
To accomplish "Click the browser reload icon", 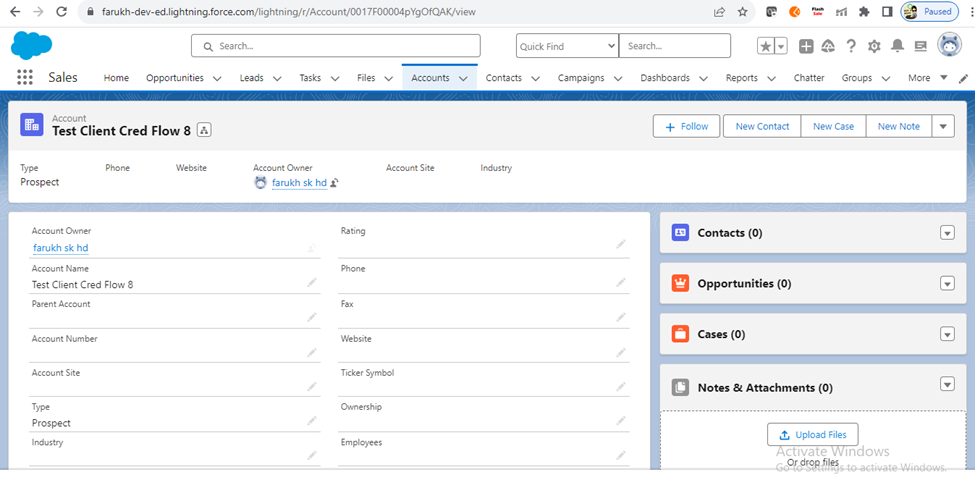I will pos(61,11).
